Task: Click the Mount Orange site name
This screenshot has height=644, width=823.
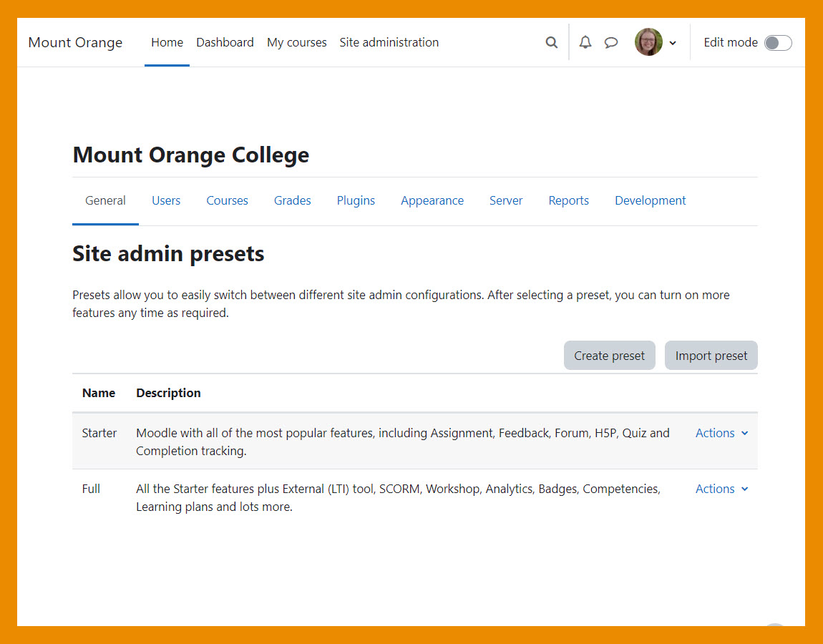Action: (75, 42)
